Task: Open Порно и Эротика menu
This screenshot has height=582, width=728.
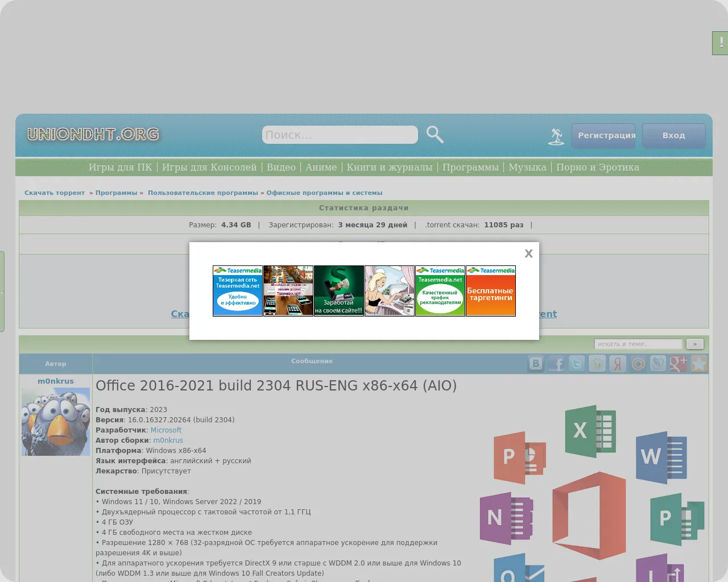Action: pyautogui.click(x=598, y=167)
